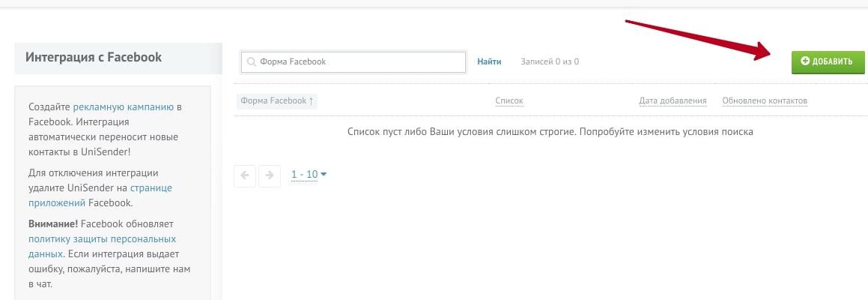The height and width of the screenshot is (300, 868).
Task: Sort by Список column header
Action: [x=509, y=101]
